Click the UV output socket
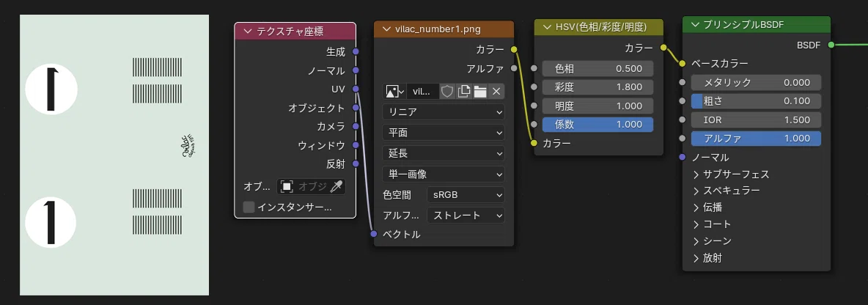 click(356, 89)
